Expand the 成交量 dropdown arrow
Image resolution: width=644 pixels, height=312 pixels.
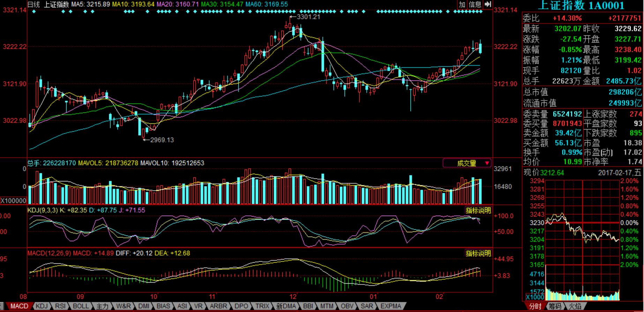487,163
